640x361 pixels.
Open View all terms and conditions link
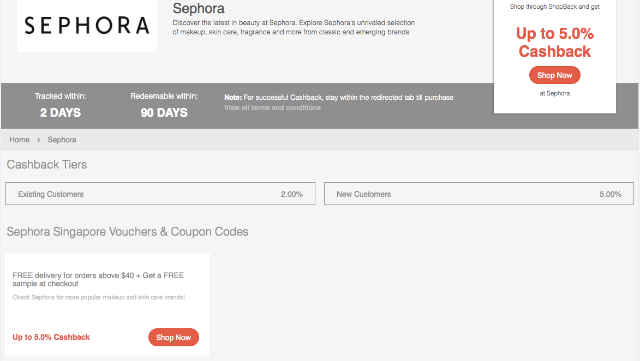point(272,108)
